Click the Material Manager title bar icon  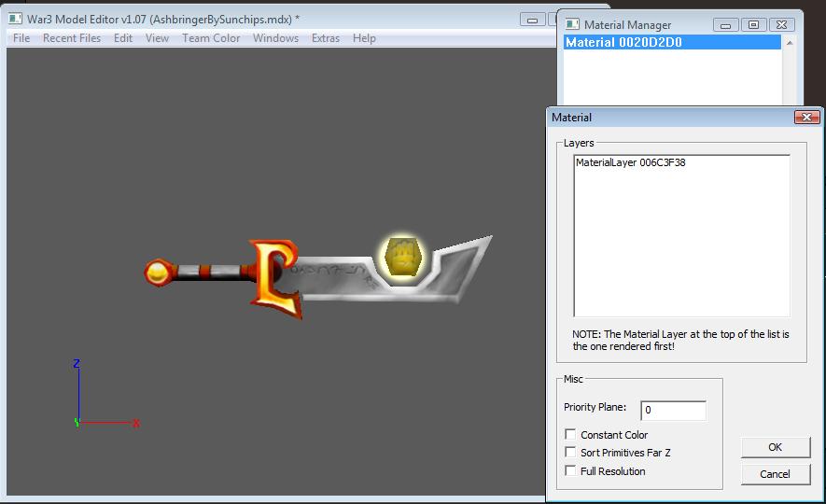(572, 24)
